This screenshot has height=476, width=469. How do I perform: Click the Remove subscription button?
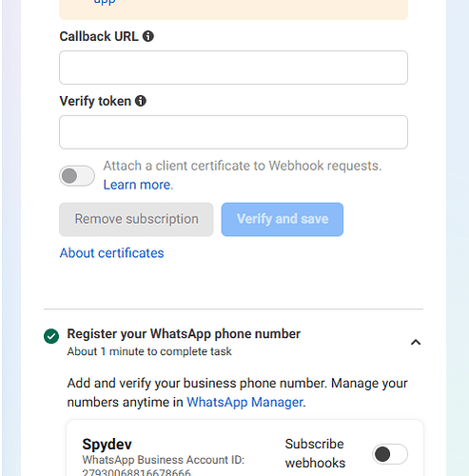pyautogui.click(x=136, y=219)
